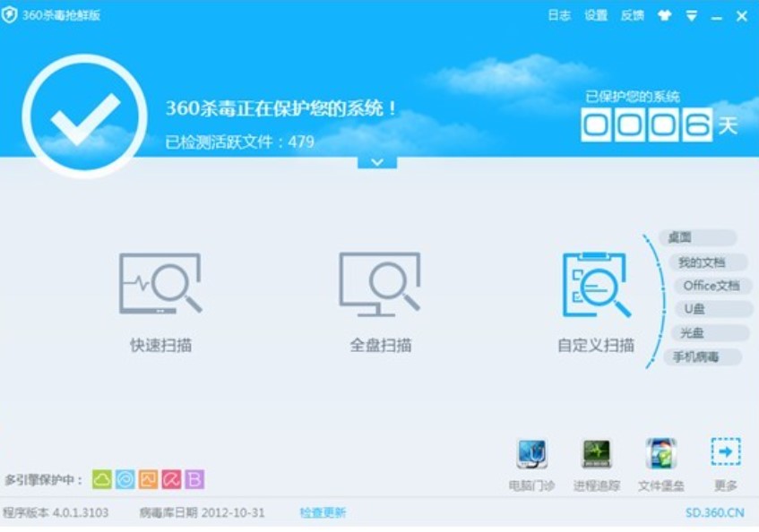Open 日志 log menu
Image resolution: width=759 pixels, height=532 pixels.
click(559, 15)
